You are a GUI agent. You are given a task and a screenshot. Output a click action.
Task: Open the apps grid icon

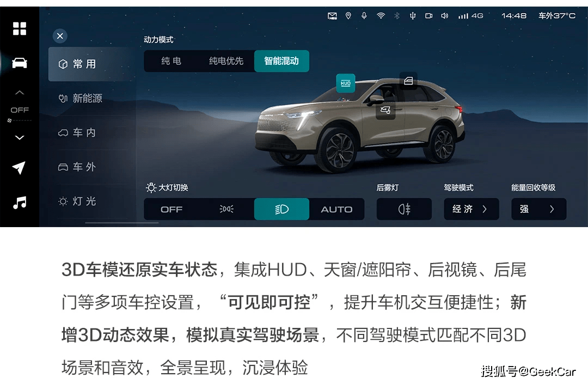[20, 28]
